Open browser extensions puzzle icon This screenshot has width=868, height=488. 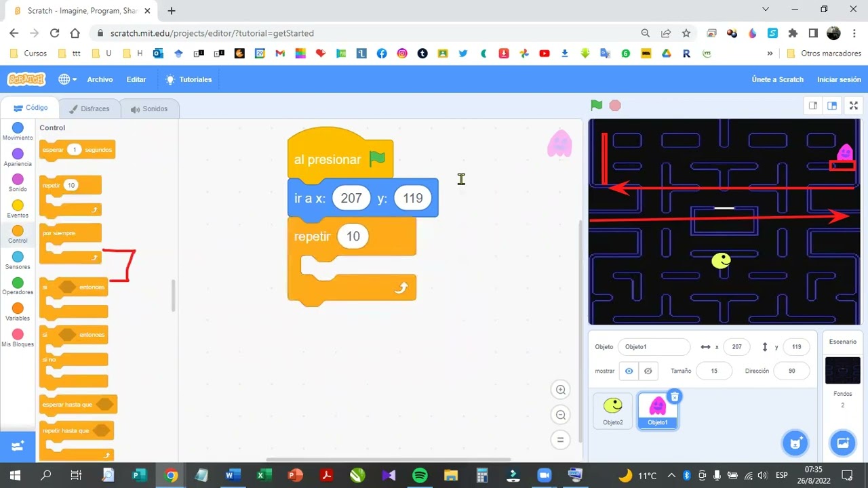[x=793, y=33]
